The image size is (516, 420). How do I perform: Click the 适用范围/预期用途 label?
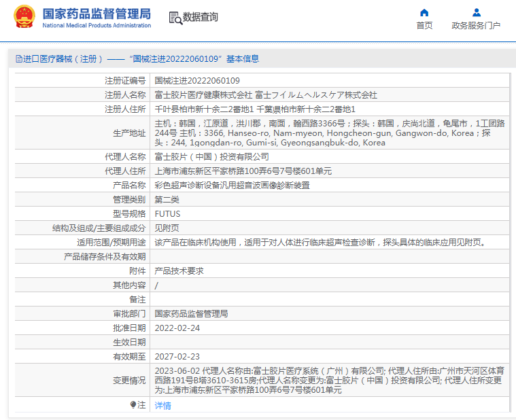pos(111,243)
